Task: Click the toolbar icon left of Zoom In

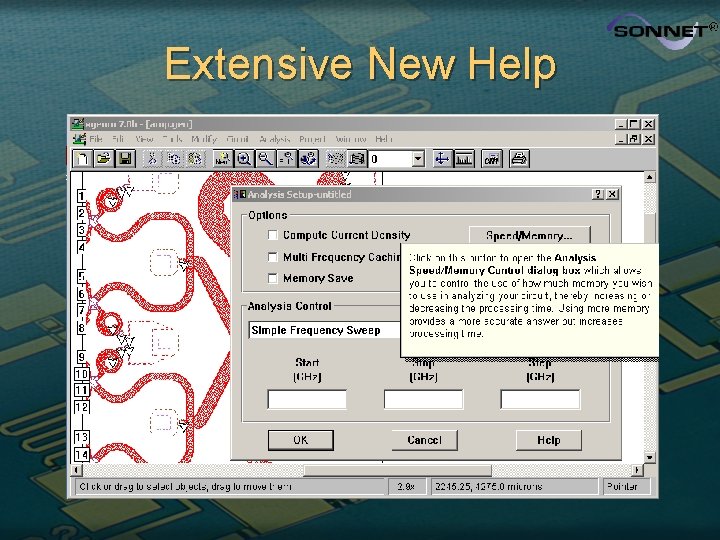Action: tap(223, 159)
